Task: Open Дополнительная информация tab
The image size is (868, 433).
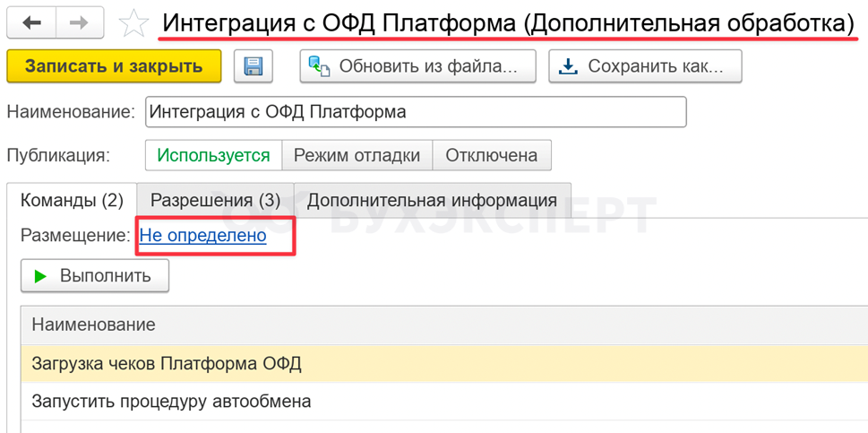Action: pyautogui.click(x=433, y=201)
